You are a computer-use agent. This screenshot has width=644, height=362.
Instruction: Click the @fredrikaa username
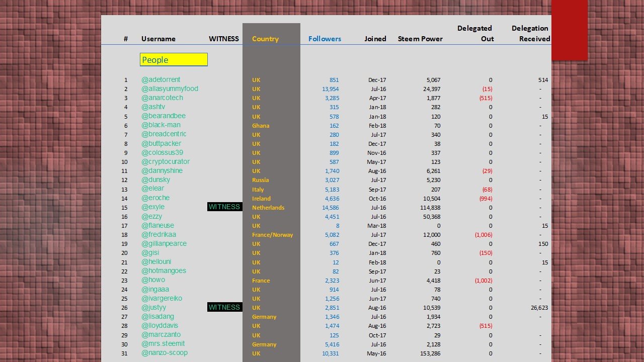click(158, 234)
